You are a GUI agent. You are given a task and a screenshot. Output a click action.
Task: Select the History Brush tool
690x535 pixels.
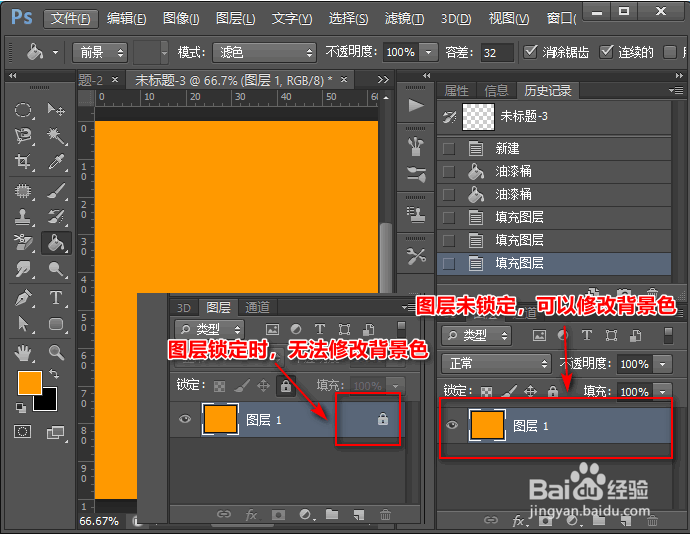pyautogui.click(x=56, y=216)
